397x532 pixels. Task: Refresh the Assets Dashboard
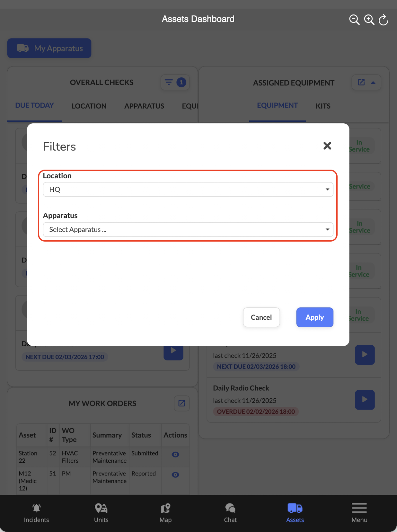(x=384, y=20)
